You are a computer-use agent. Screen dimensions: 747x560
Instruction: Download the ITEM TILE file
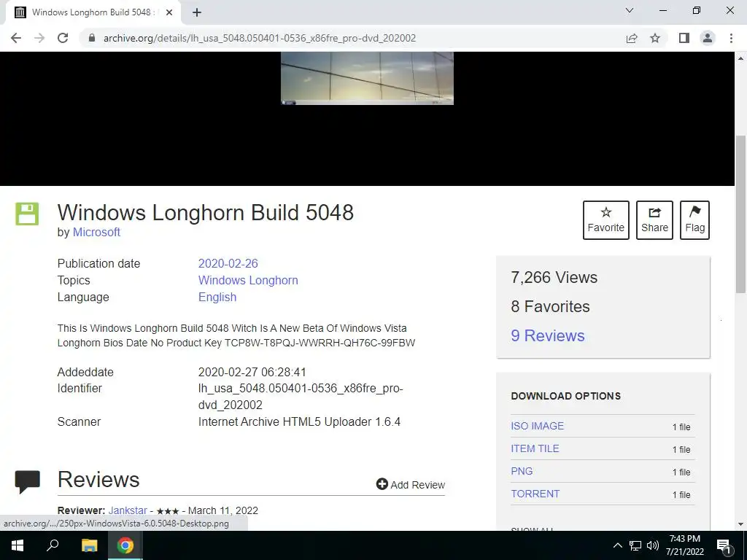(x=535, y=448)
